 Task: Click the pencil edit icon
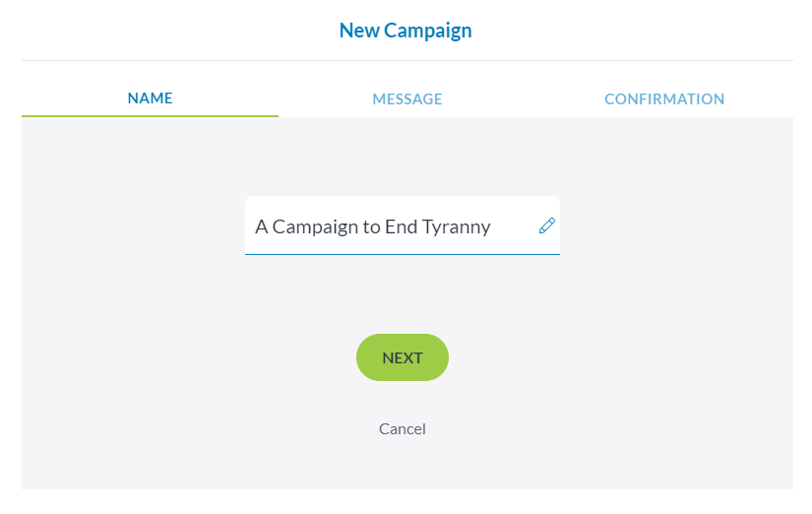(547, 225)
